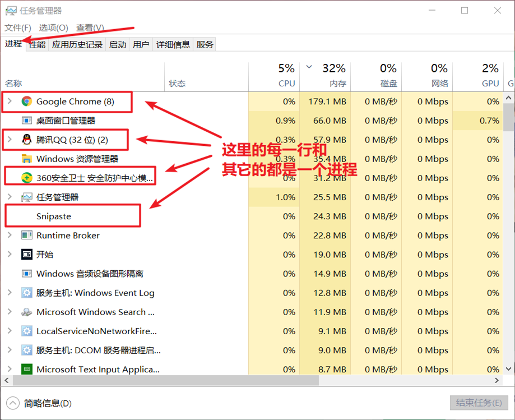The height and width of the screenshot is (420, 515).
Task: Sort by the 磁盘 column header
Action: pyautogui.click(x=376, y=77)
